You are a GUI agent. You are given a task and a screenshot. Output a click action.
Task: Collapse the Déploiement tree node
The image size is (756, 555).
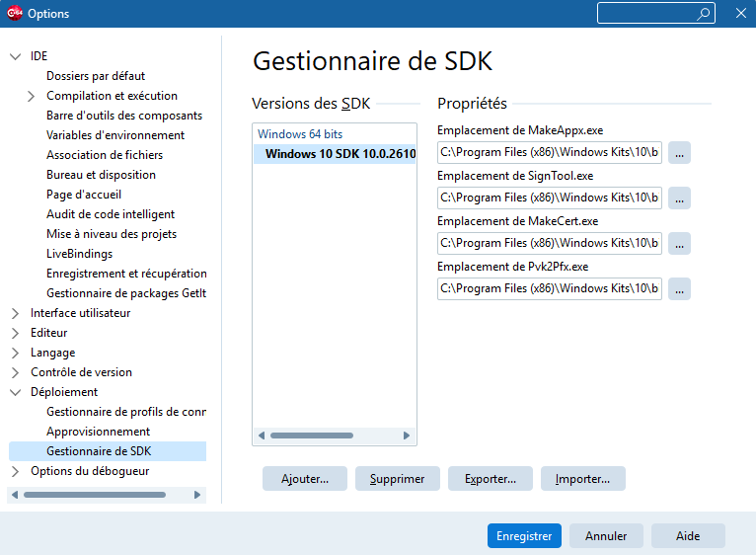[16, 392]
